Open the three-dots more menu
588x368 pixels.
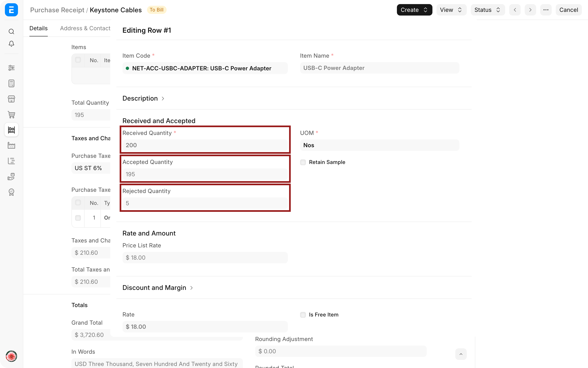click(546, 10)
